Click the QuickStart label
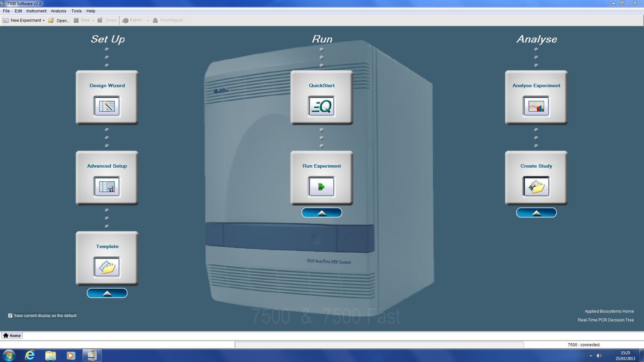The height and width of the screenshot is (362, 644). [x=322, y=85]
